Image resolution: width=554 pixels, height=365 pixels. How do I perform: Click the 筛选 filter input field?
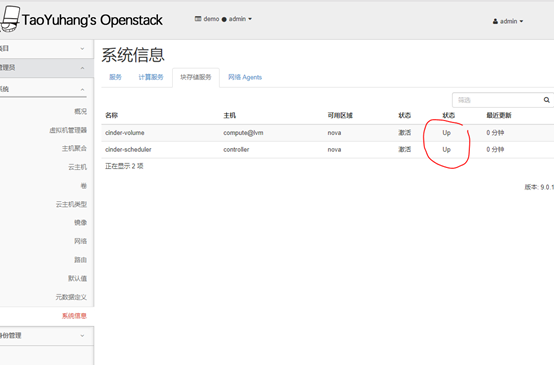tap(496, 100)
